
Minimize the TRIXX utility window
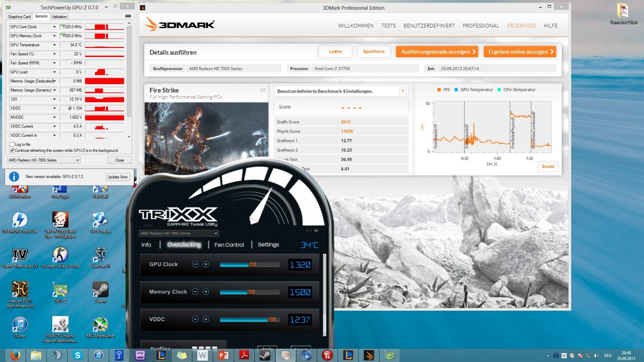(x=309, y=230)
